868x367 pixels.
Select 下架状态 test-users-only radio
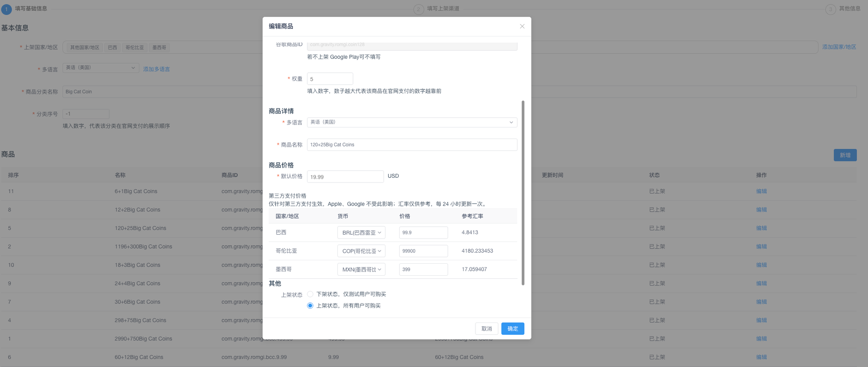(x=310, y=294)
